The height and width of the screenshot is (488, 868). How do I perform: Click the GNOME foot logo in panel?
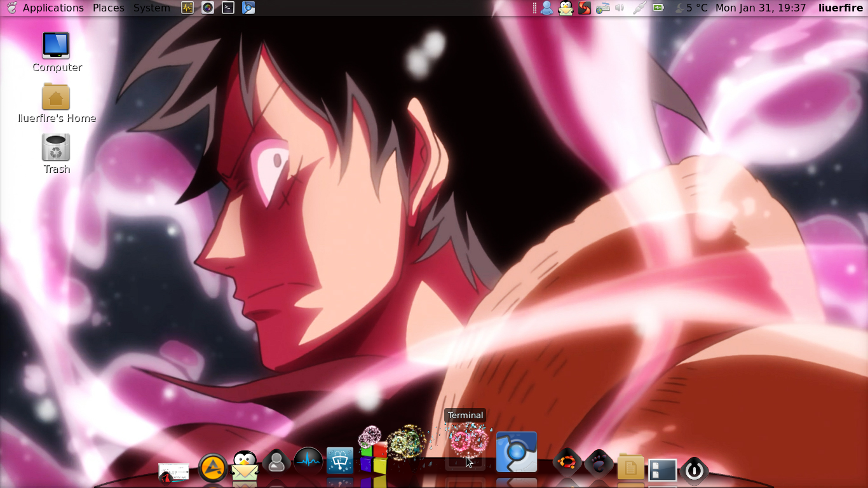pos(11,8)
